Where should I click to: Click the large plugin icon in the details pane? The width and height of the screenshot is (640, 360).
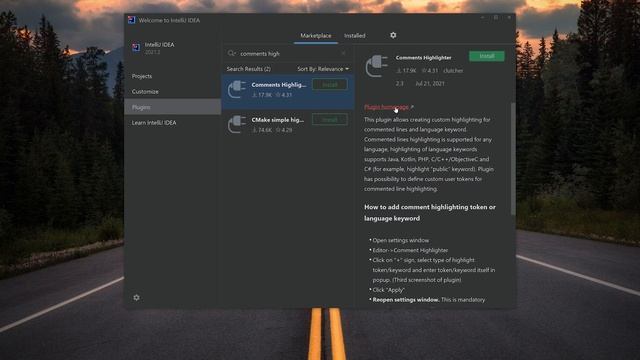[376, 66]
